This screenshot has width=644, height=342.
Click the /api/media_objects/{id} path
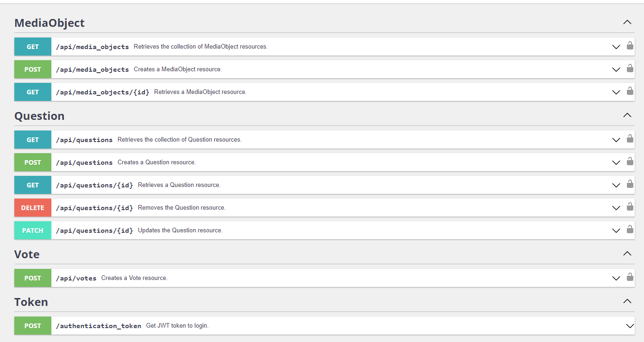click(103, 92)
